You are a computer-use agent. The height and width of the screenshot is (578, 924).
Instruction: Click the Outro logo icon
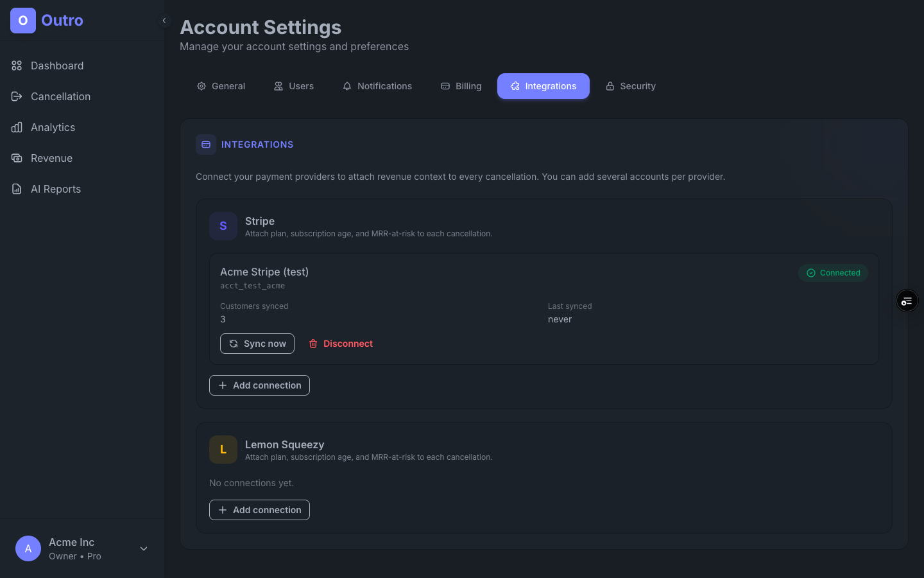point(23,21)
